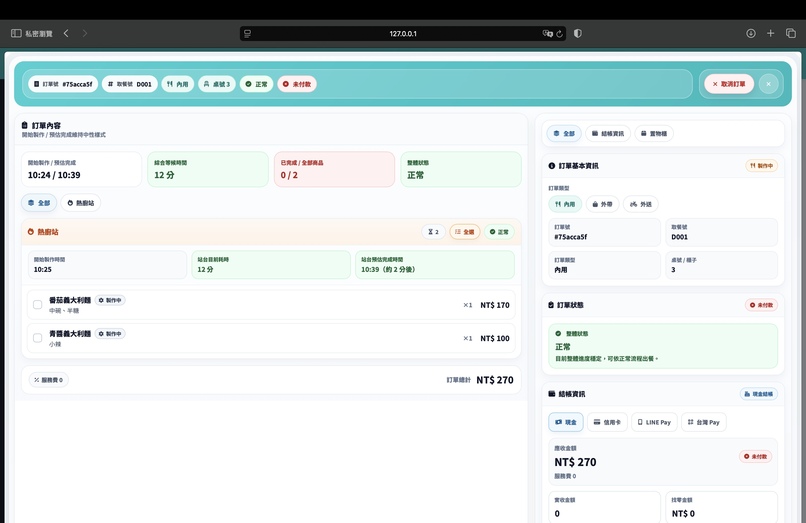Close the order panel with round X button
806x523 pixels.
tap(768, 84)
